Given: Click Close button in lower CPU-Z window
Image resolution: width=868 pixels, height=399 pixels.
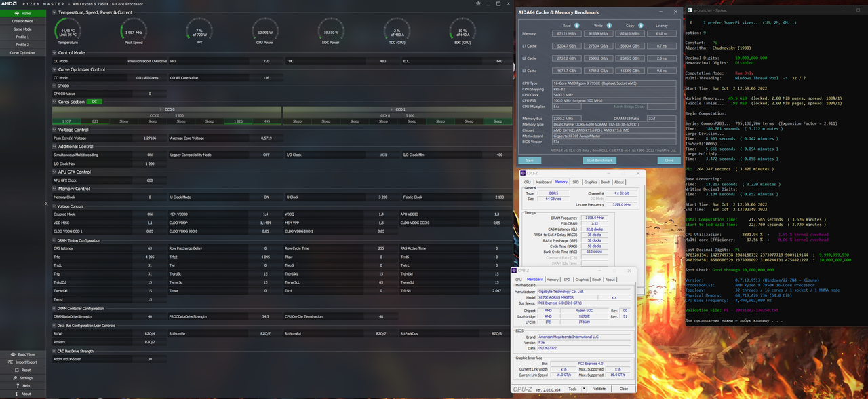Looking at the screenshot, I should (x=624, y=389).
